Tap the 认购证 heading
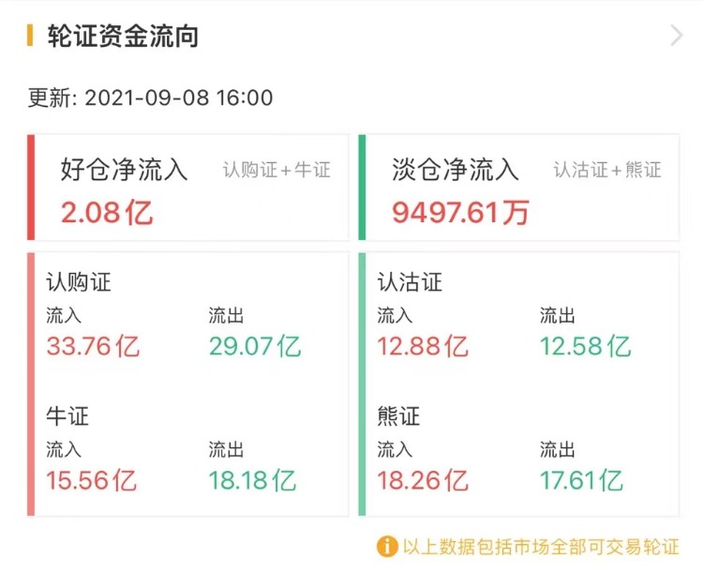Screen dimensions: 703x588 point(79,282)
